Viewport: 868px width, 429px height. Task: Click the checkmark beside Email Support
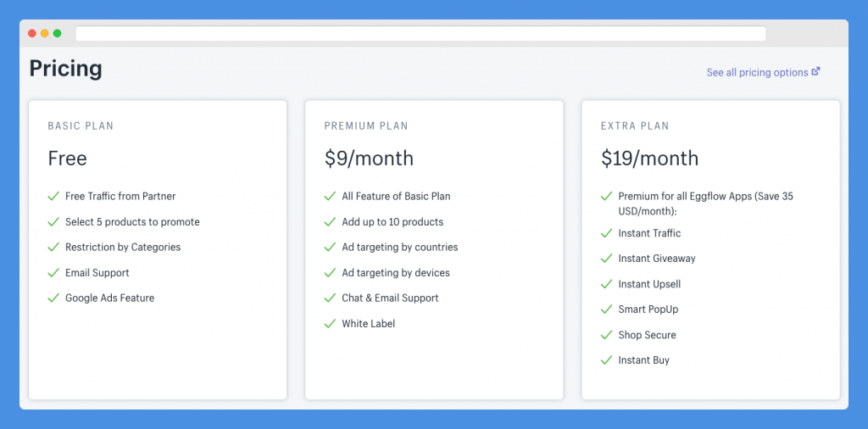click(53, 272)
